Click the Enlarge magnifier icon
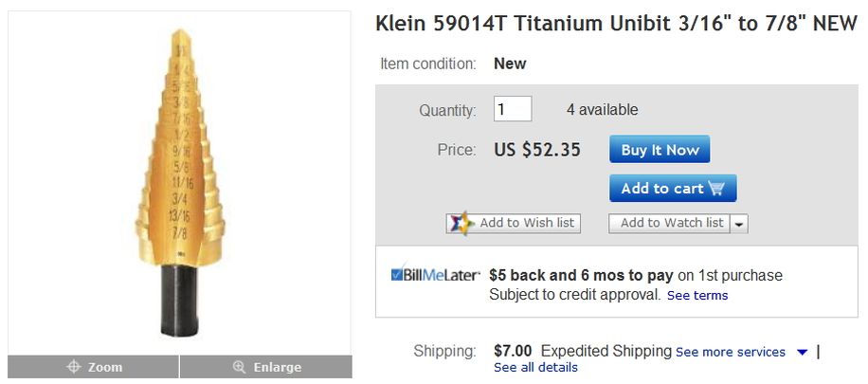 point(239,367)
